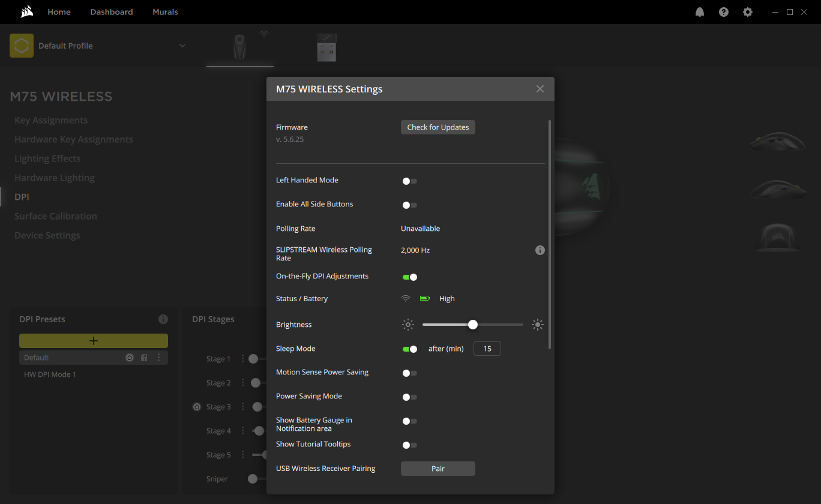Open the Dashboard tab
821x504 pixels.
pos(112,12)
